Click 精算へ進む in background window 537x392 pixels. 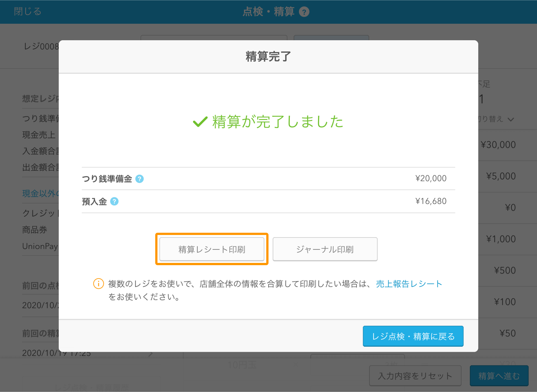[x=499, y=376]
